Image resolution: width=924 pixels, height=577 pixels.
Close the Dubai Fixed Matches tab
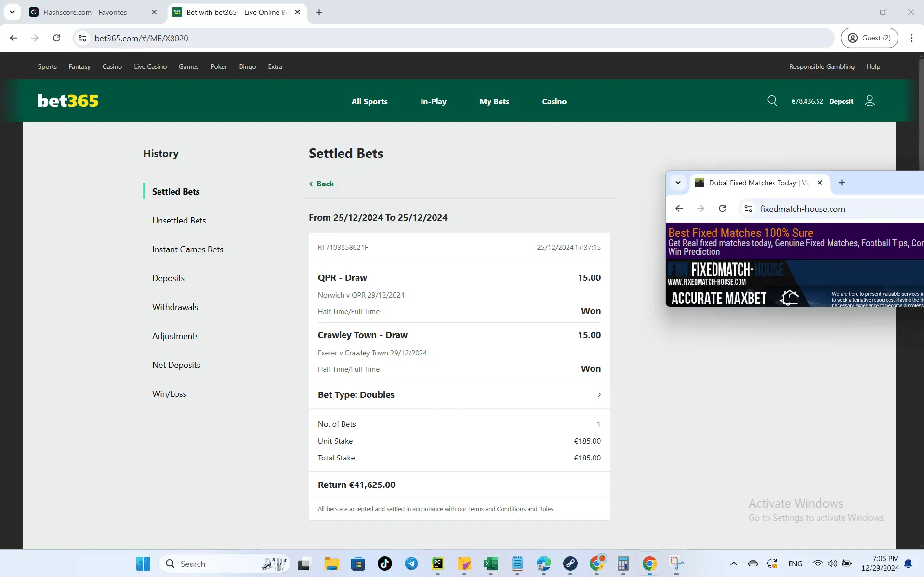(x=820, y=183)
